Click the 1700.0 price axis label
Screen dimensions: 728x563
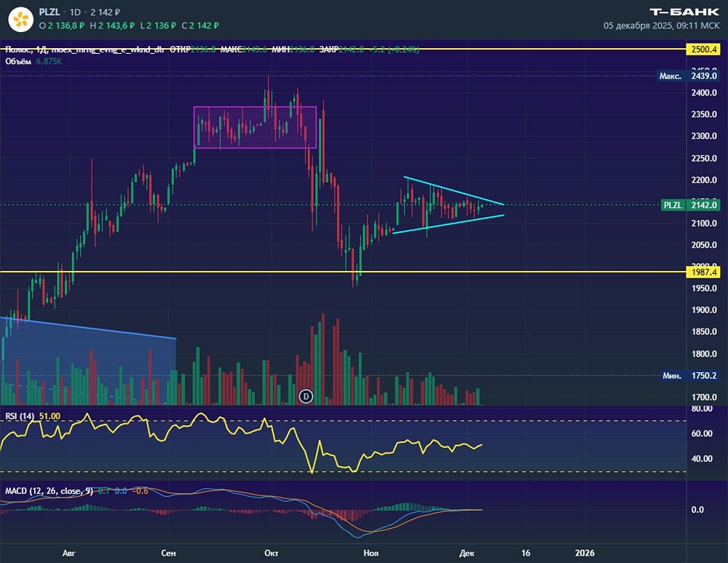[704, 397]
